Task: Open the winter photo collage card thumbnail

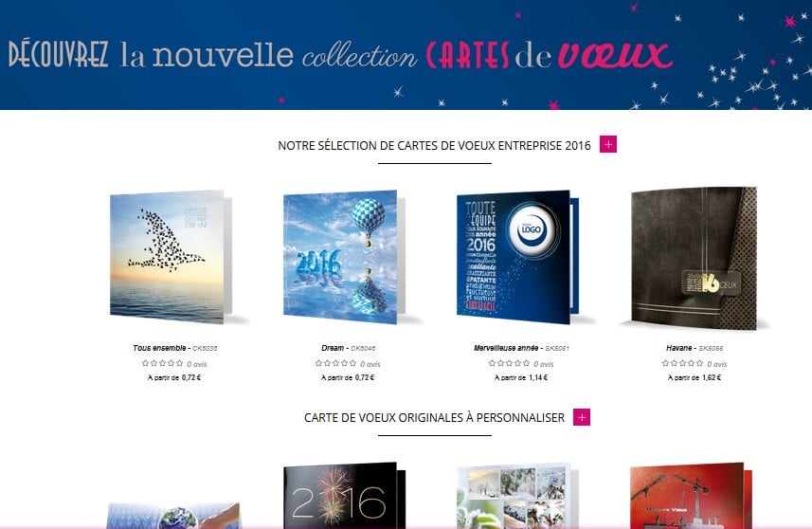Action: point(518,495)
